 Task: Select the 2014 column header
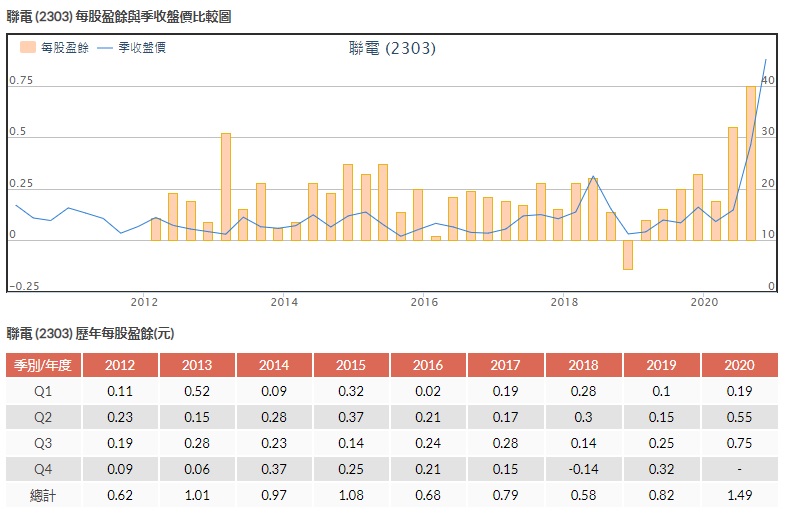[x=274, y=365]
